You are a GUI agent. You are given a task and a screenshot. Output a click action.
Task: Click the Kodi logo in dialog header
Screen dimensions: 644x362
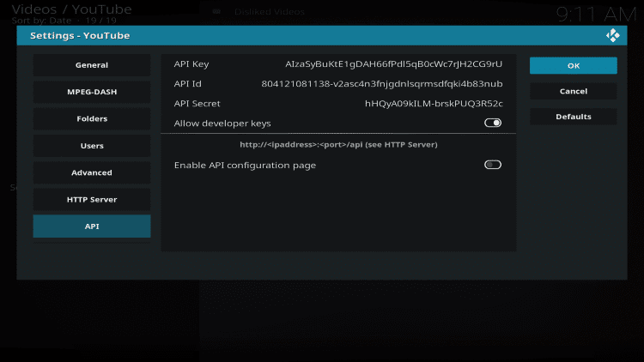pos(612,36)
